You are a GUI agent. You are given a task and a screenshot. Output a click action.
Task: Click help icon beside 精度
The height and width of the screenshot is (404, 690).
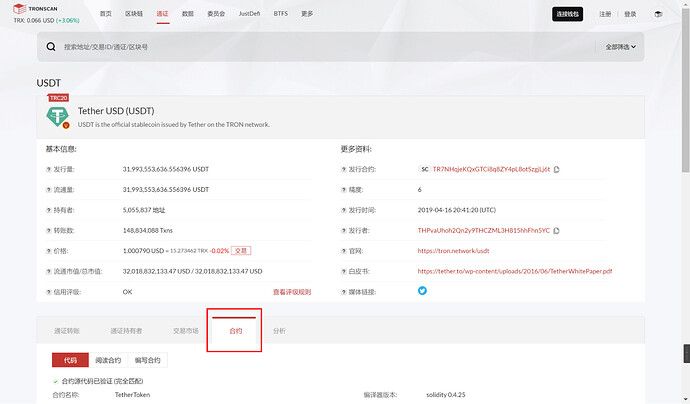[344, 190]
